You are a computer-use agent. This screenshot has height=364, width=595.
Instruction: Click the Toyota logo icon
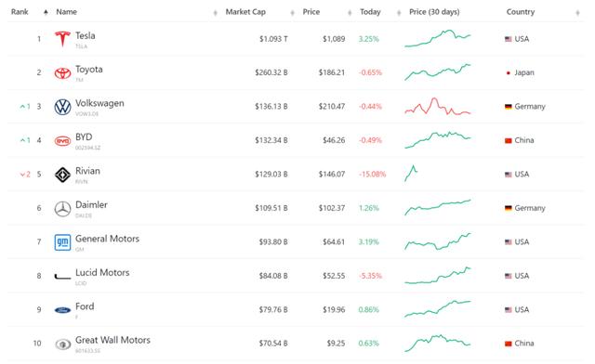coord(62,72)
